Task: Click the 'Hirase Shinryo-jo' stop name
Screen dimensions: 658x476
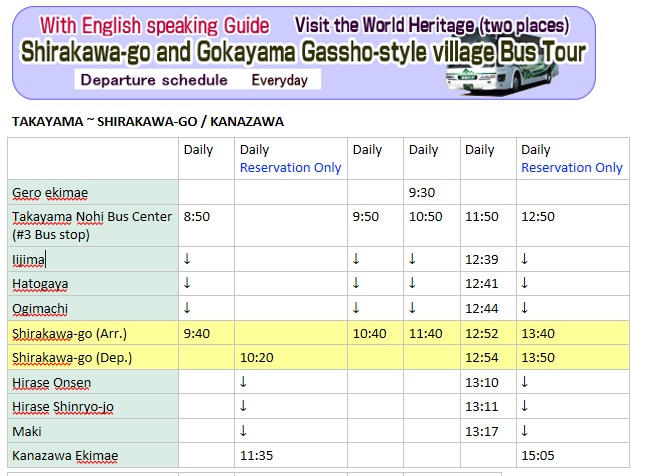Action: 63,407
